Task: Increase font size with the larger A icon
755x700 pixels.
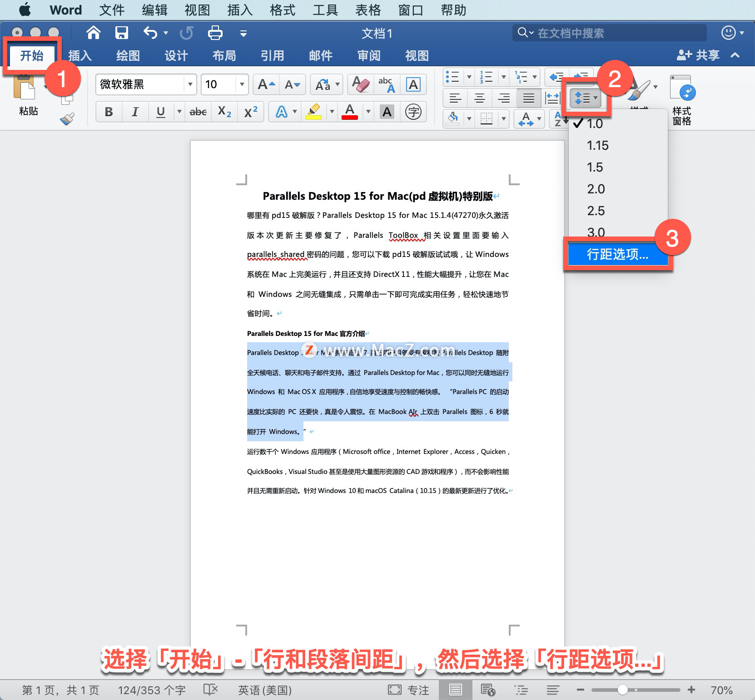Action: (x=266, y=84)
